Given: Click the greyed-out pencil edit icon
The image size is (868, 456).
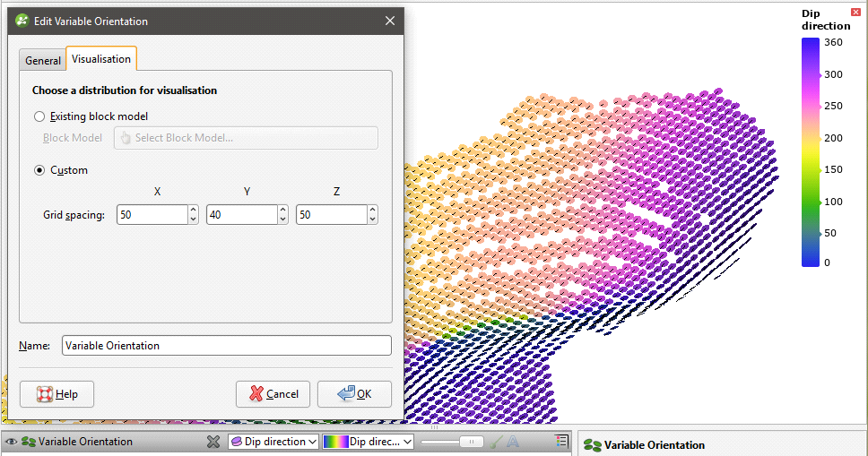Looking at the screenshot, I should 496,442.
